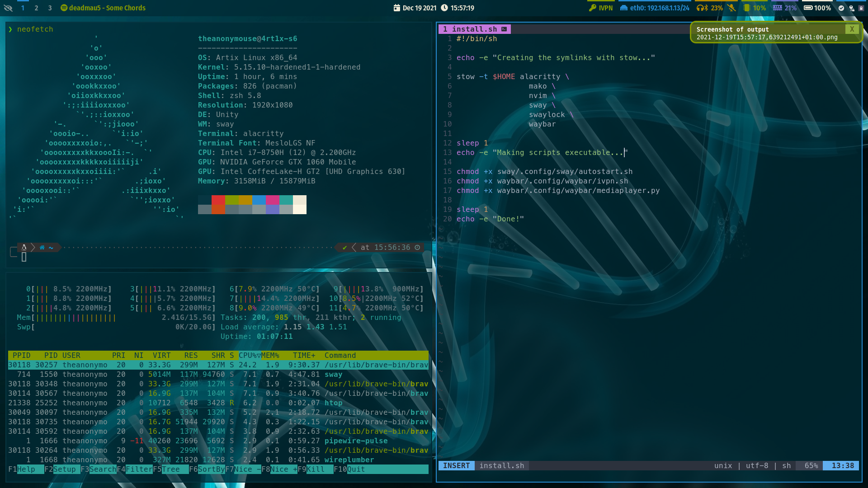The width and height of the screenshot is (868, 488).
Task: Click the clock icon after 15:56:36 in prompt
Action: (417, 247)
